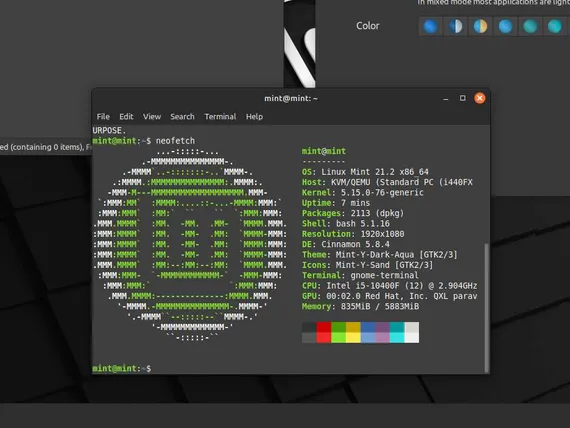Image resolution: width=570 pixels, height=428 pixels.
Task: Choose the blue and sand split color swatch
Action: pos(480,27)
